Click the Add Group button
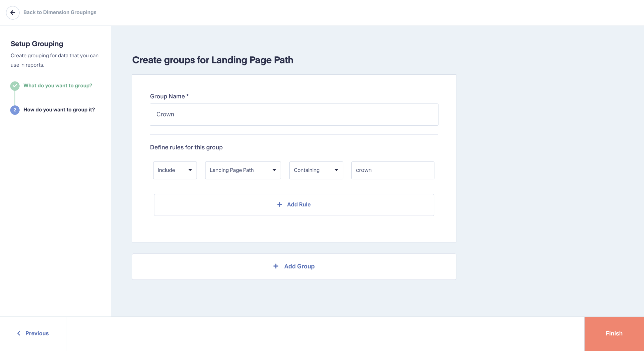The height and width of the screenshot is (351, 644). pyautogui.click(x=294, y=266)
